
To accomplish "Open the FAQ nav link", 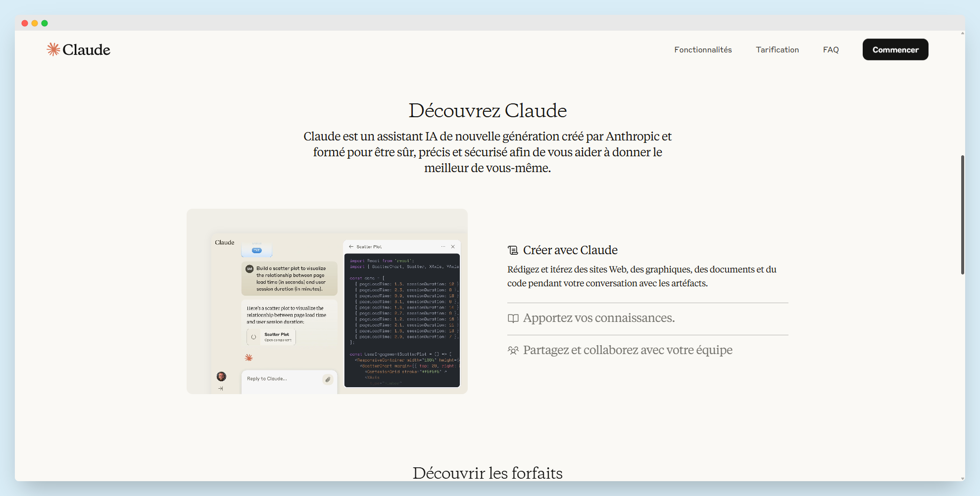I will [831, 49].
